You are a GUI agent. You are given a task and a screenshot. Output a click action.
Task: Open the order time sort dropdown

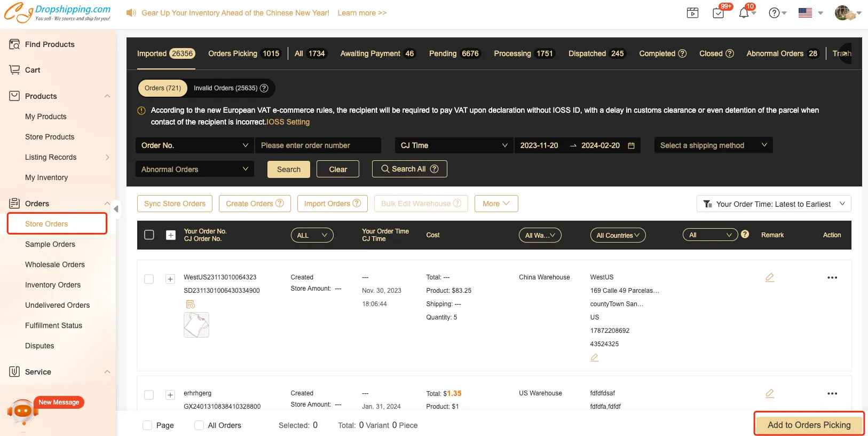coord(774,204)
